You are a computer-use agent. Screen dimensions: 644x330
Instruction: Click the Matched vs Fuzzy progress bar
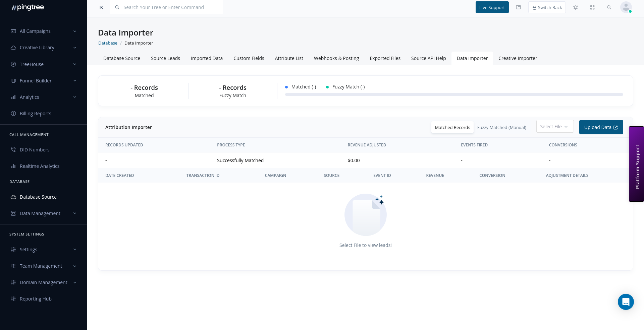(454, 94)
